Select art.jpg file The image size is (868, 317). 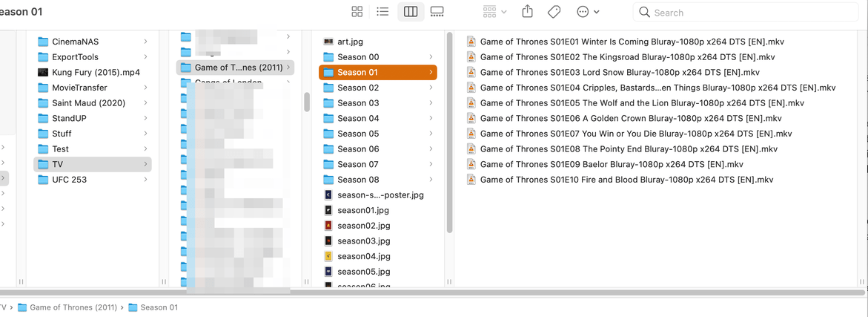(x=378, y=42)
